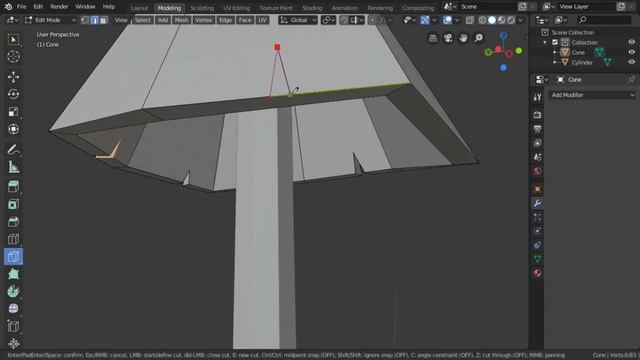Viewport: 640px width, 360px height.
Task: Click the pan view hand icon
Action: pyautogui.click(x=463, y=38)
